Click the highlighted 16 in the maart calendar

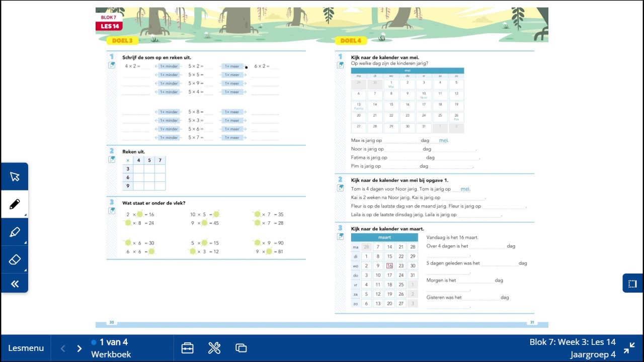tap(389, 266)
